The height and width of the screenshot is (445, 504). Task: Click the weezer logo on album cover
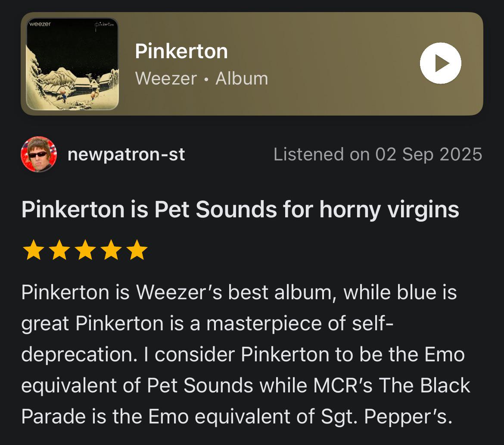40,24
